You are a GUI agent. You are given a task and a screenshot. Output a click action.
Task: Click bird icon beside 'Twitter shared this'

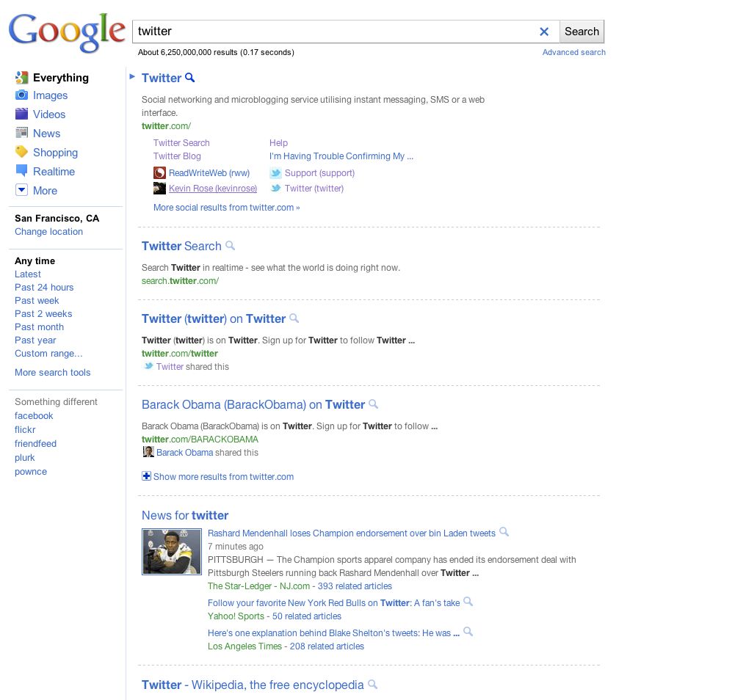pos(148,366)
